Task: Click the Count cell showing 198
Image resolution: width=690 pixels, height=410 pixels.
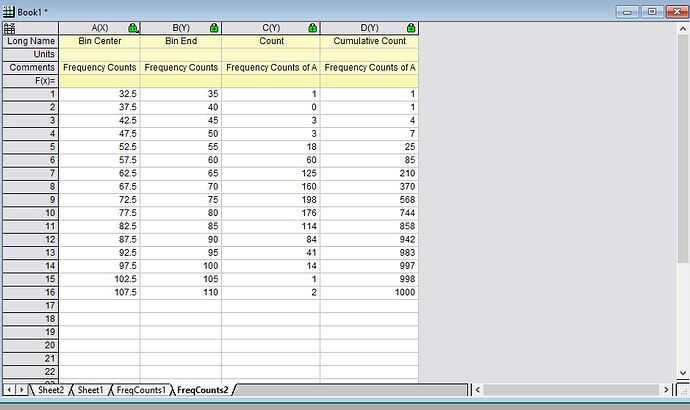Action: coord(271,200)
